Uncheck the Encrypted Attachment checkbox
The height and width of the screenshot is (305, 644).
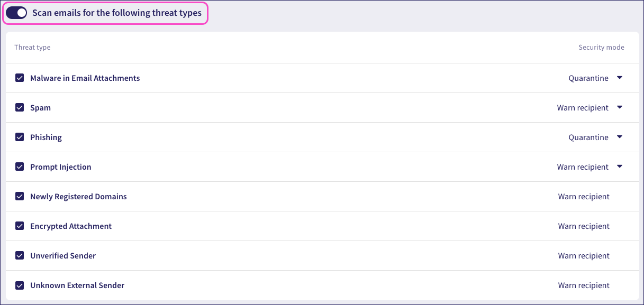tap(20, 226)
